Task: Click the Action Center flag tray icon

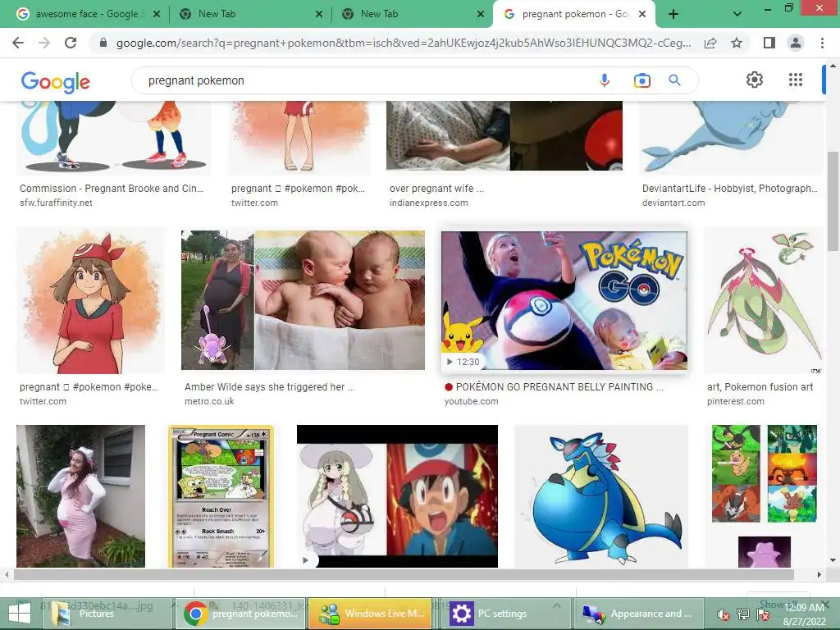Action: (764, 614)
